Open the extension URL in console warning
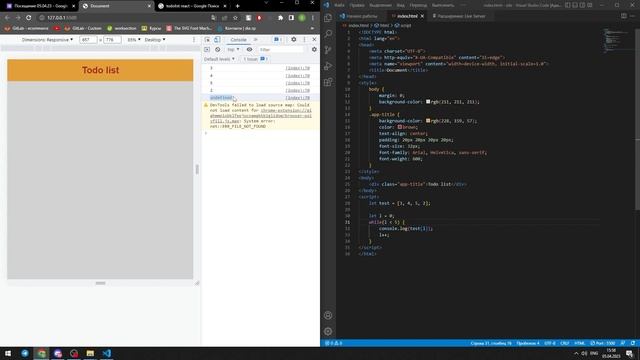This screenshot has height=360, width=640. click(x=260, y=116)
